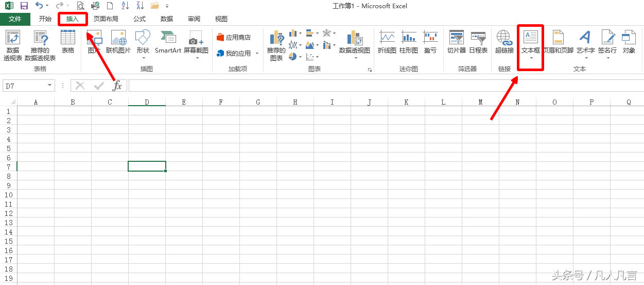Save workbook from quick access toolbar
The height and width of the screenshot is (285, 644).
[24, 6]
